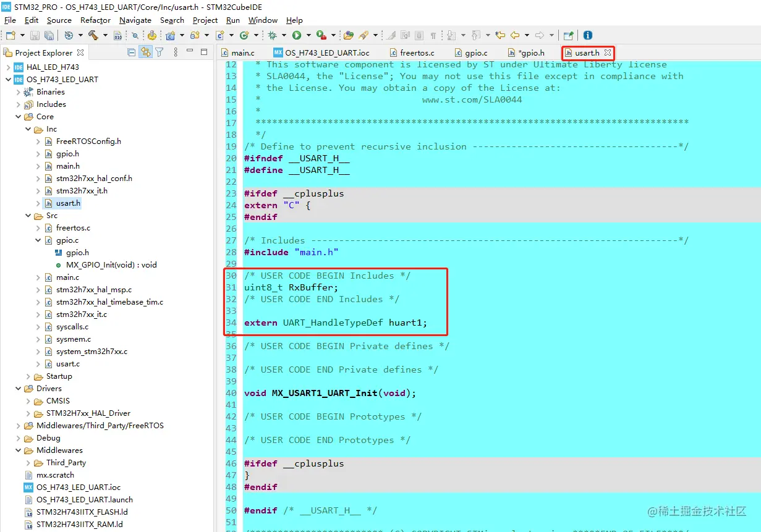Expand the Startup folder
This screenshot has width=761, height=532.
28,376
